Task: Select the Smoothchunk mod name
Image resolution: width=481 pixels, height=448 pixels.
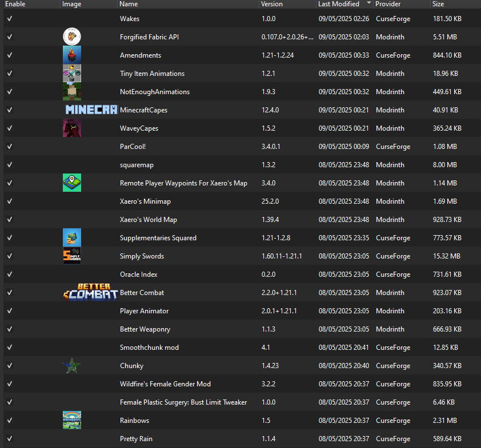Action: [x=150, y=348]
